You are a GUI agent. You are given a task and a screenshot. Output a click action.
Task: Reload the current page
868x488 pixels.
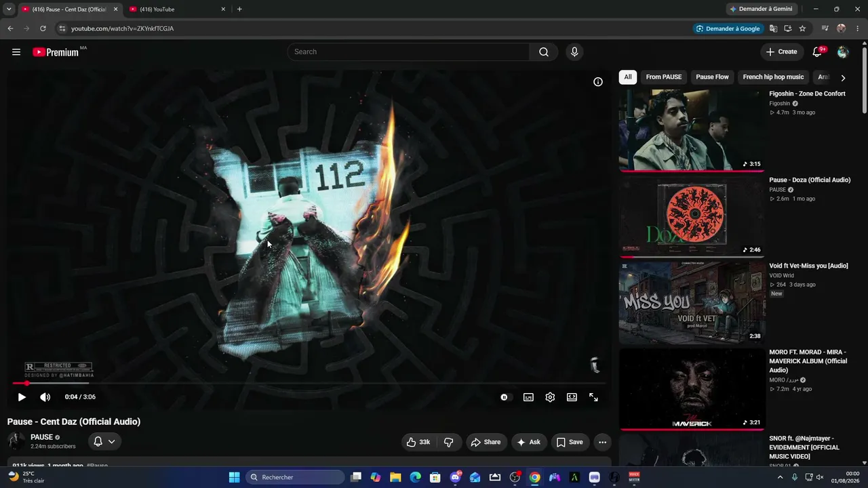43,28
